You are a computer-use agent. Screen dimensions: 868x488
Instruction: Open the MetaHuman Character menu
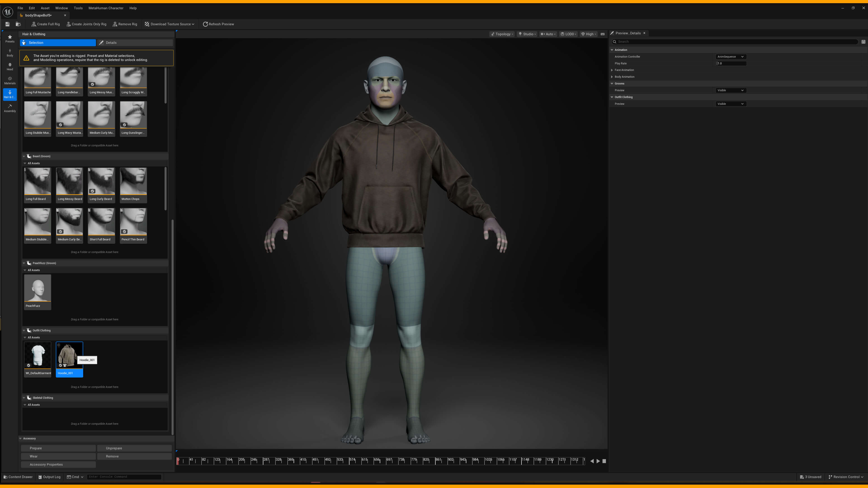pyautogui.click(x=106, y=8)
